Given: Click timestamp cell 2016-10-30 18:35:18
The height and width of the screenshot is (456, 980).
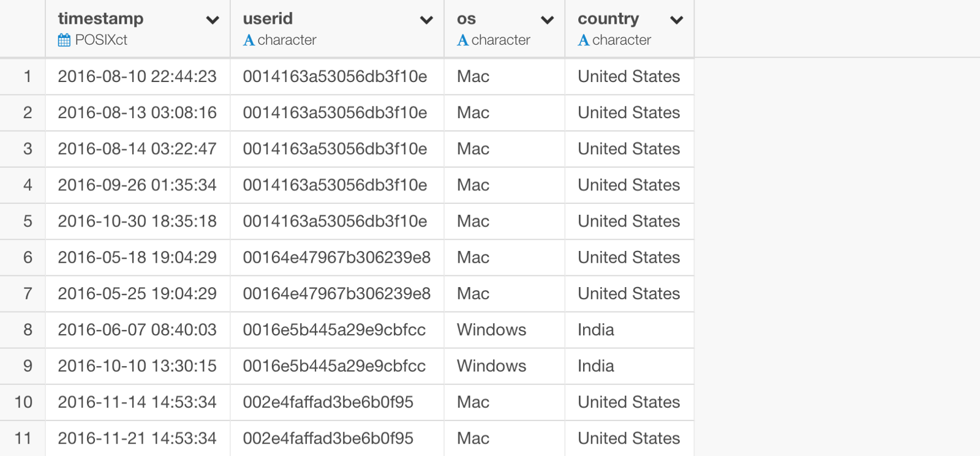Looking at the screenshot, I should pyautogui.click(x=137, y=221).
